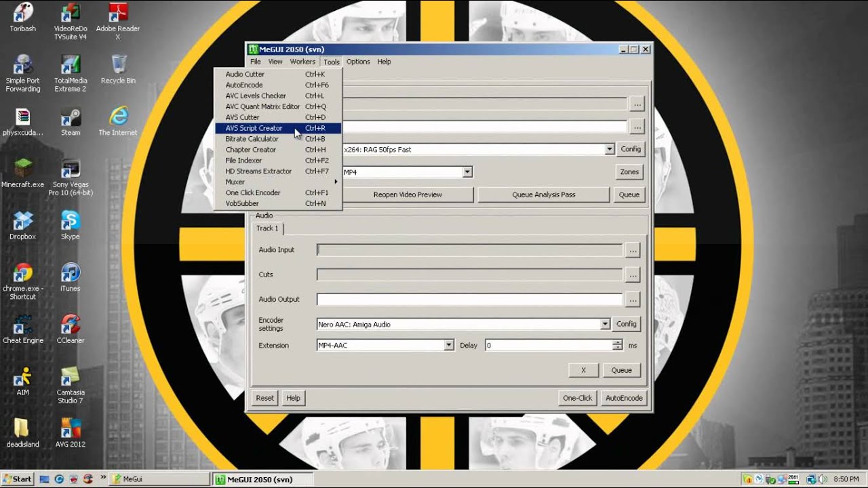The height and width of the screenshot is (488, 868).
Task: Click Queue Analysis Pass button
Action: [544, 195]
